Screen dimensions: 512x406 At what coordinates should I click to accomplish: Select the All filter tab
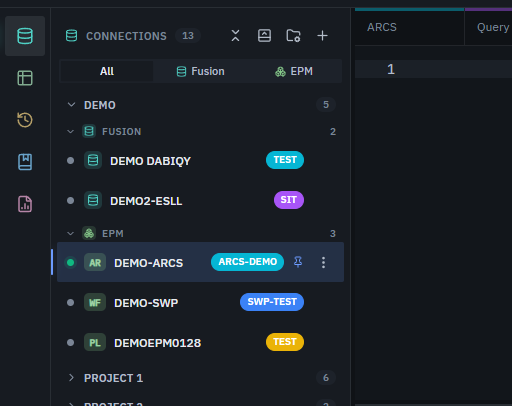pyautogui.click(x=107, y=71)
